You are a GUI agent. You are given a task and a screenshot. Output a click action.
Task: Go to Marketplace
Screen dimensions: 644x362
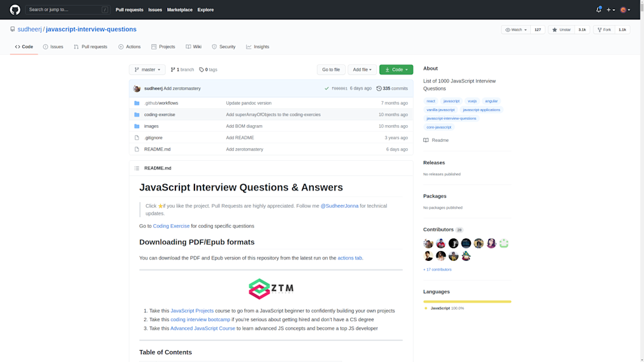pyautogui.click(x=179, y=9)
